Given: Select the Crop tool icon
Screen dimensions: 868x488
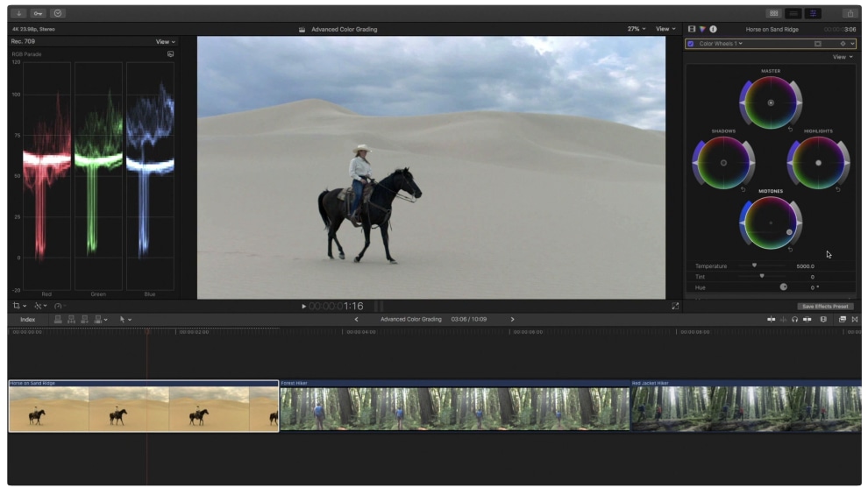Looking at the screenshot, I should pos(17,306).
